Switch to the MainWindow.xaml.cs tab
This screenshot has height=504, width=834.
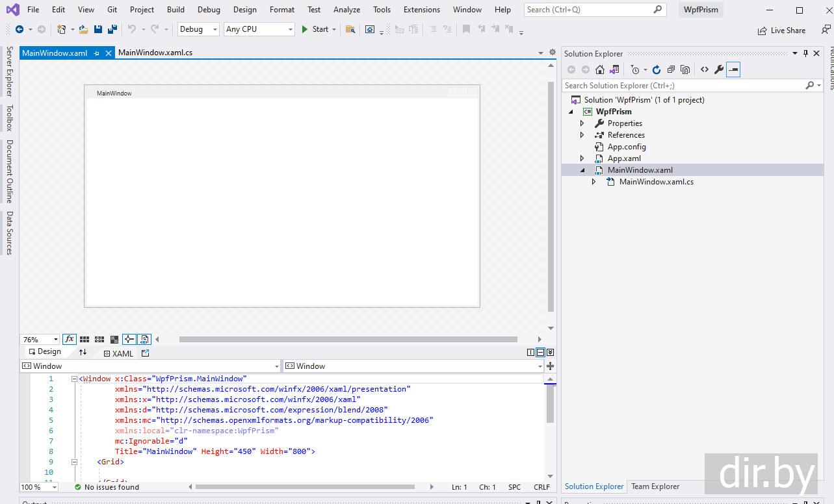tap(155, 53)
